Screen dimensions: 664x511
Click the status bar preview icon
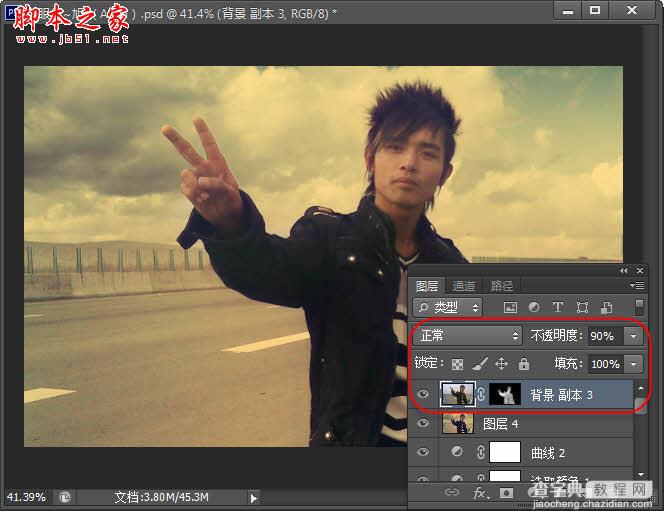[65, 497]
